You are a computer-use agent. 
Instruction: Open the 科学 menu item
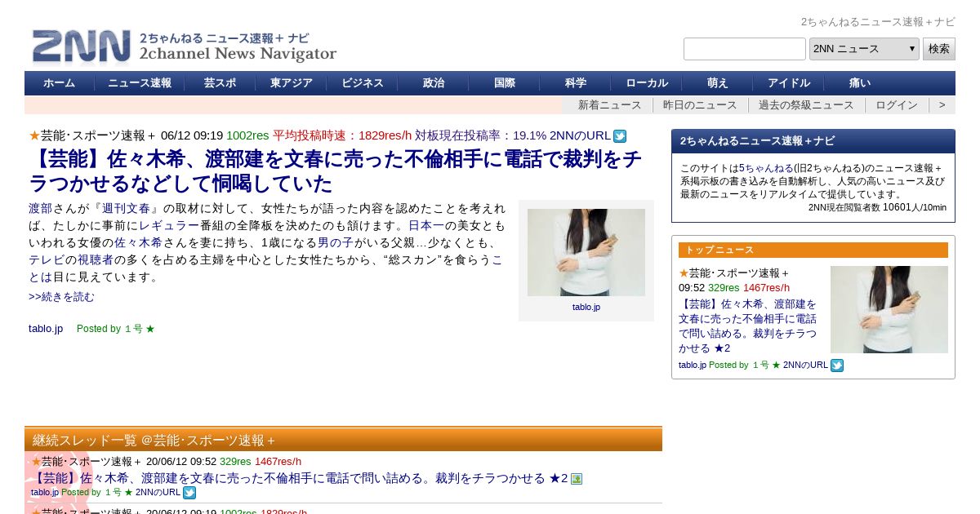tap(576, 83)
